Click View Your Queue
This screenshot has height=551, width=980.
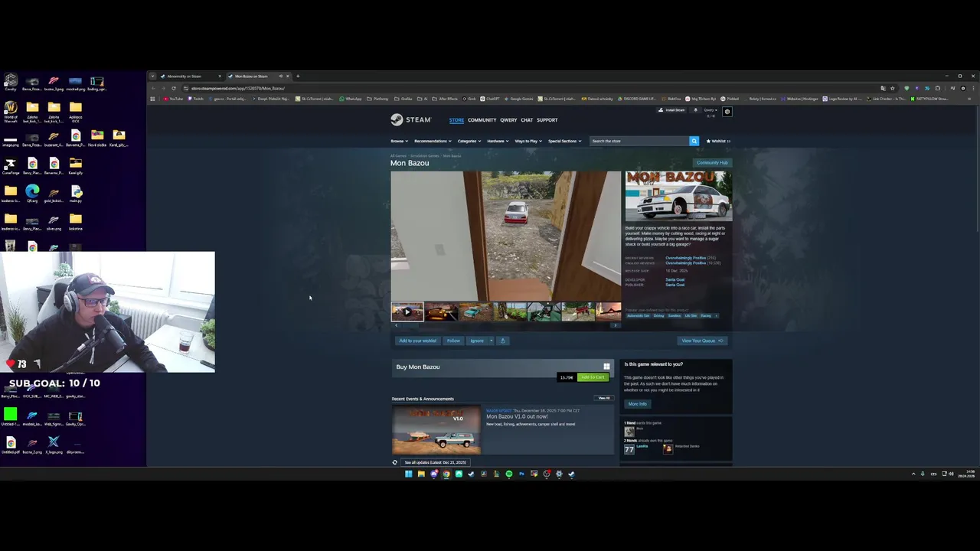pos(702,341)
